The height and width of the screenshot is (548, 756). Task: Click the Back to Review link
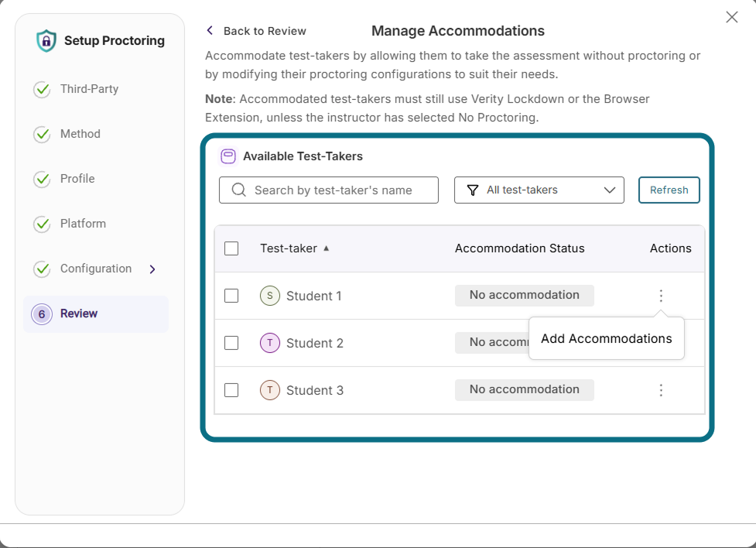tap(265, 31)
